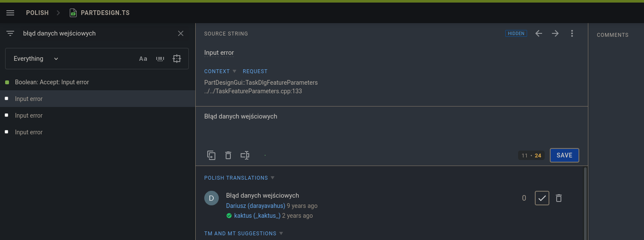Go to next string arrow
The width and height of the screenshot is (644, 240).
pyautogui.click(x=555, y=33)
